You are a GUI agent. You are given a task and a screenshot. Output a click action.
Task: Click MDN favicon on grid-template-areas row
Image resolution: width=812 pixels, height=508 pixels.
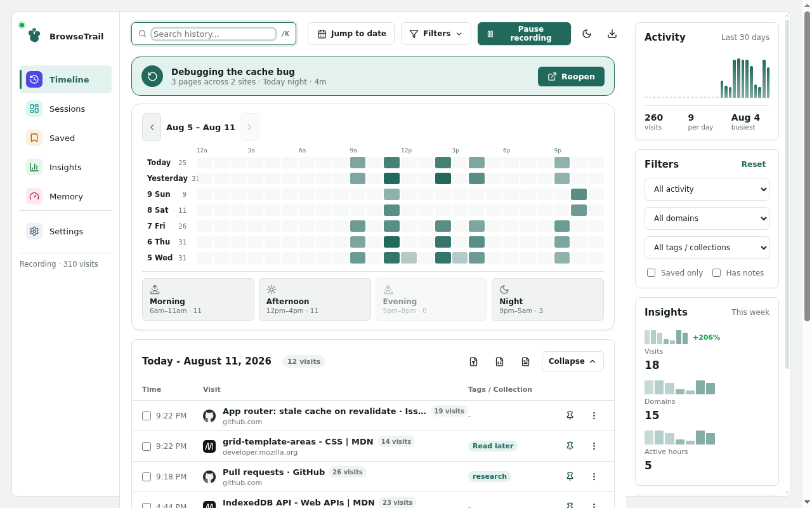209,446
